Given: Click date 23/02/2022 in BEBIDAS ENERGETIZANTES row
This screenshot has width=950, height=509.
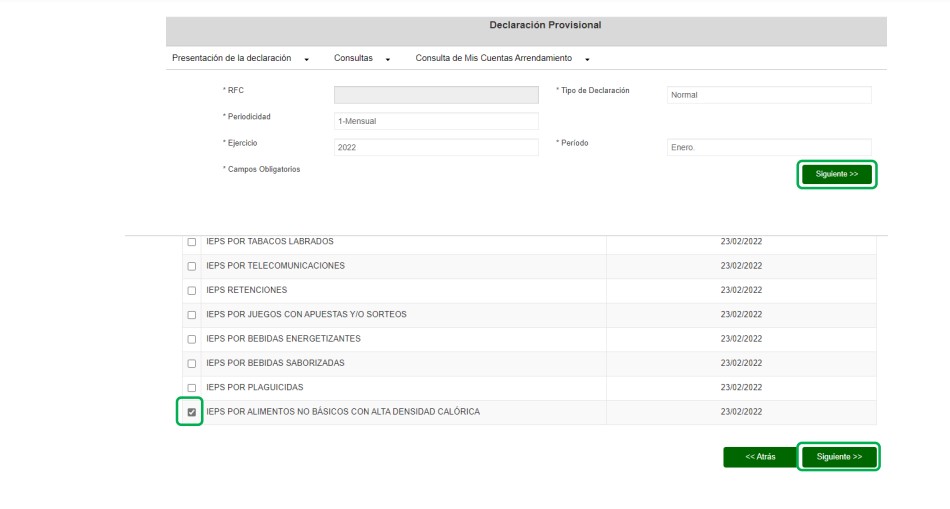Looking at the screenshot, I should (x=741, y=338).
